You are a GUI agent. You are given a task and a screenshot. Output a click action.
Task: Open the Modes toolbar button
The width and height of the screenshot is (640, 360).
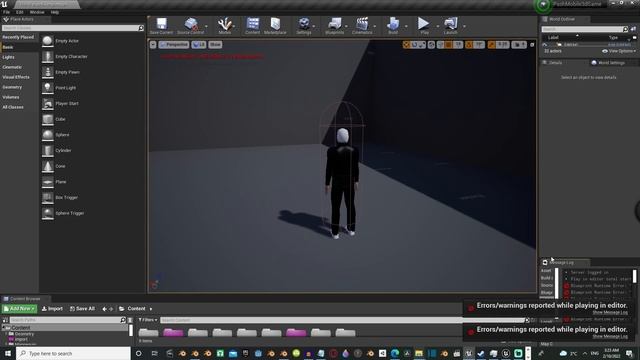[x=224, y=26]
